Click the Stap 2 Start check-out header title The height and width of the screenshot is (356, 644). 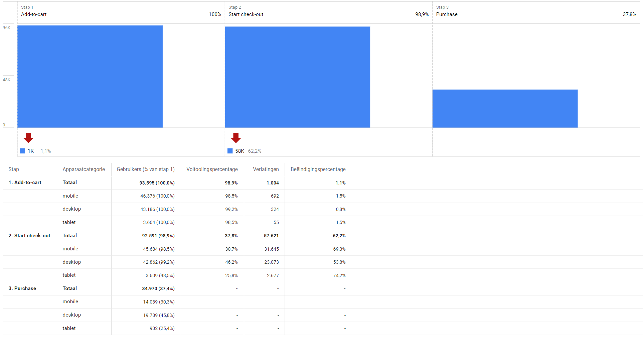pyautogui.click(x=246, y=14)
